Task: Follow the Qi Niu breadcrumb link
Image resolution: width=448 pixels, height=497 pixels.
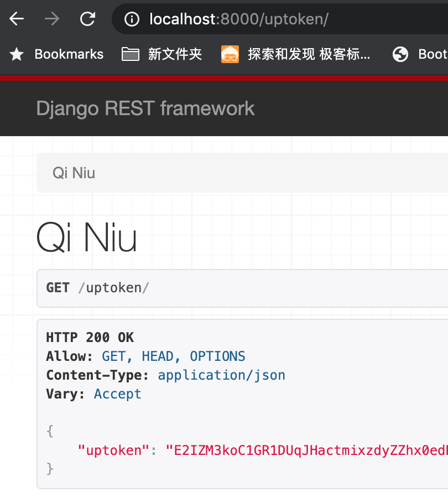Action: tap(74, 173)
